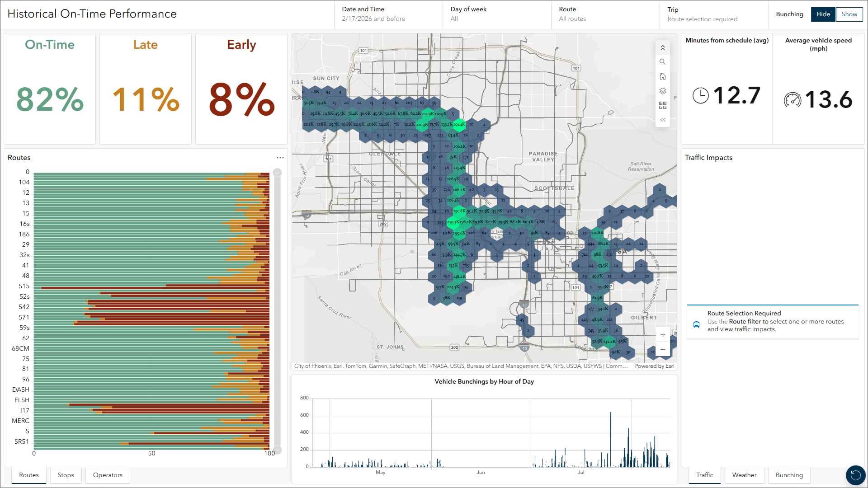Click the On-Time 82% indicator
This screenshot has width=868, height=488.
pos(50,89)
